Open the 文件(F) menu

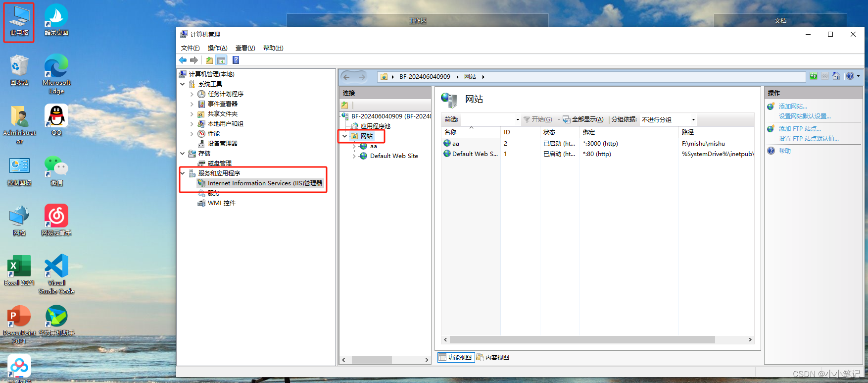pyautogui.click(x=191, y=48)
